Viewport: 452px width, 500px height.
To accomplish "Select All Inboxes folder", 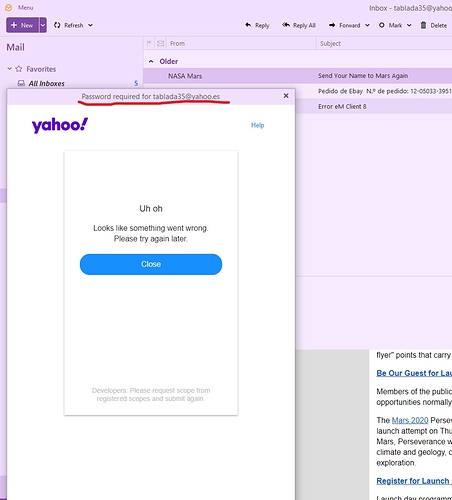I will (46, 83).
